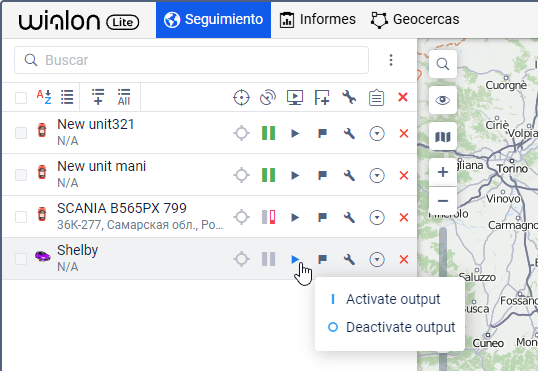Select the Shelby unit name
This screenshot has height=371, width=538.
pos(78,250)
